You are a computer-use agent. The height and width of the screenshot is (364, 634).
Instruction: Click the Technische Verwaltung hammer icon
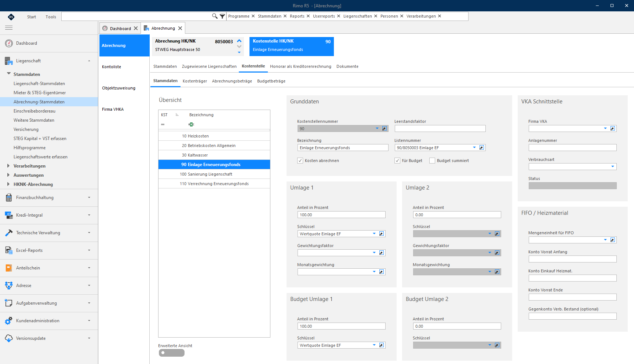click(x=9, y=233)
